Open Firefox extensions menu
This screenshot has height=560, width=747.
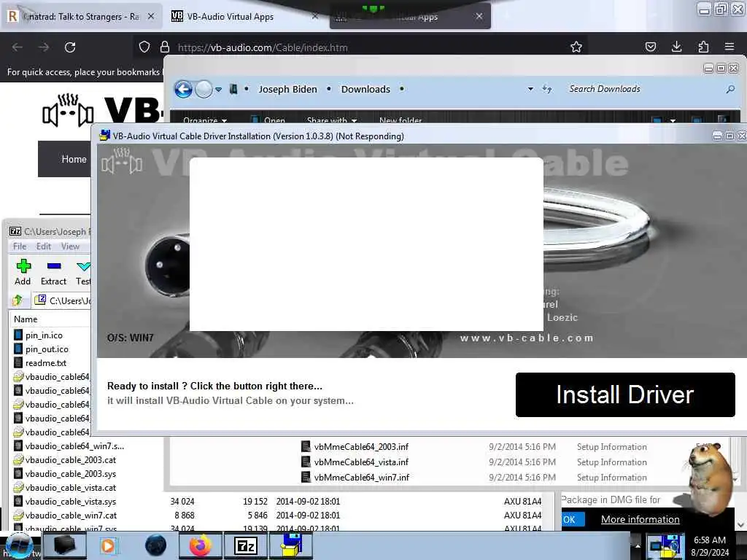tap(703, 47)
